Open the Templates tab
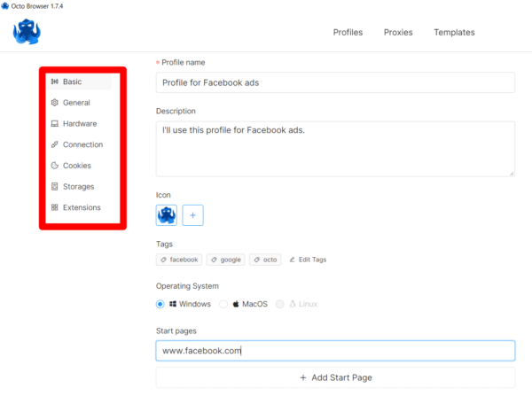Screen dimensions: 532x396 (454, 33)
